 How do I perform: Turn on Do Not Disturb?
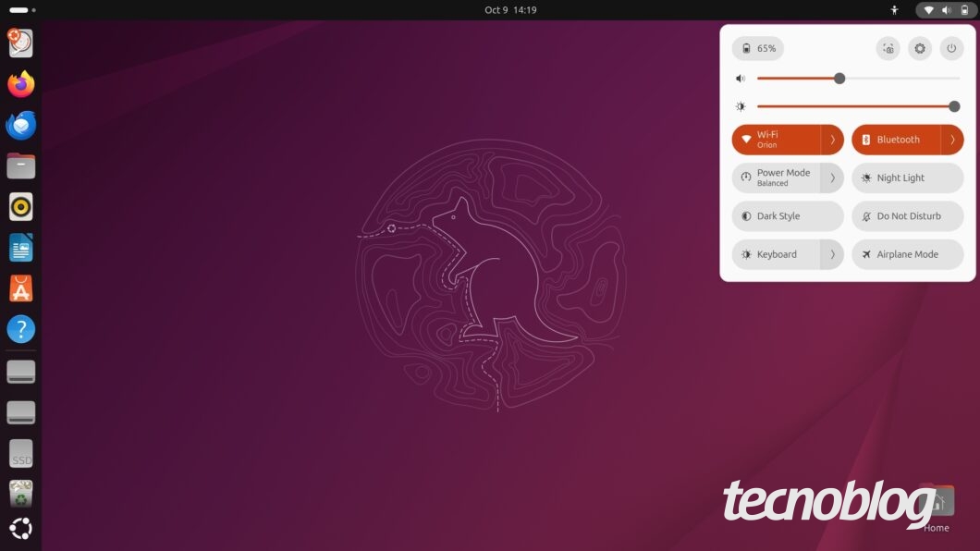pos(907,216)
